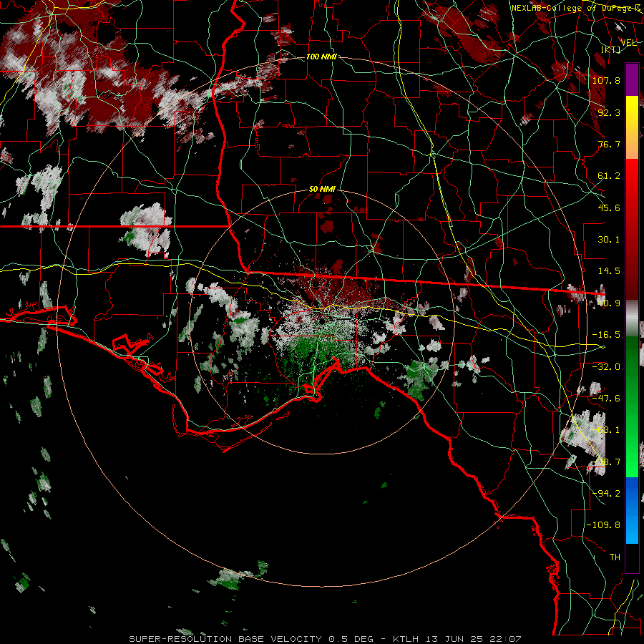Select the 76.7 velocity scale value
Viewport: 644px width, 644px height.
[609, 144]
